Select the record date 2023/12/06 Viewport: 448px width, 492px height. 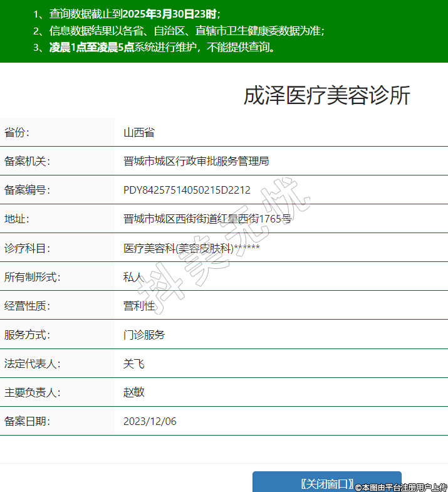click(150, 421)
